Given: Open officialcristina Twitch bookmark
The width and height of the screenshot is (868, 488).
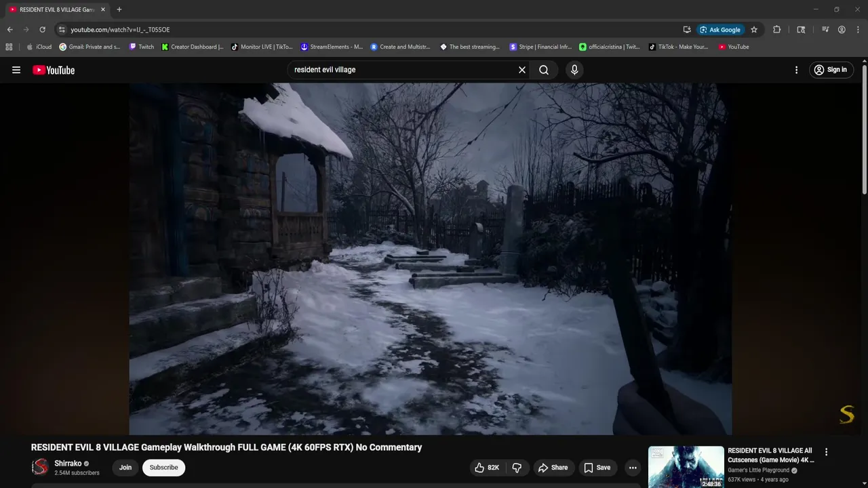Looking at the screenshot, I should pos(610,47).
